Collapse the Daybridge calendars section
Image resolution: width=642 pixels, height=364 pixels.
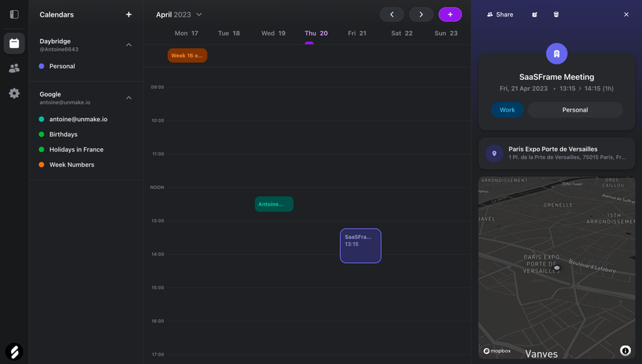128,45
